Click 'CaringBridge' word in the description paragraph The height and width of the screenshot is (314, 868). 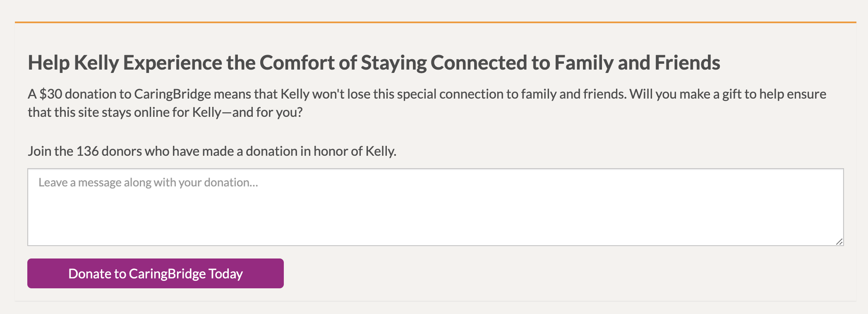[173, 94]
